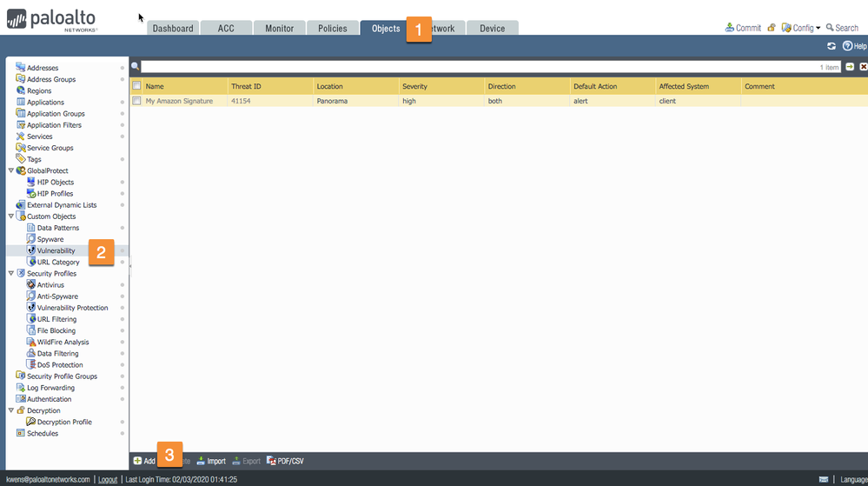Collapse the GlobalProtect tree node

10,170
